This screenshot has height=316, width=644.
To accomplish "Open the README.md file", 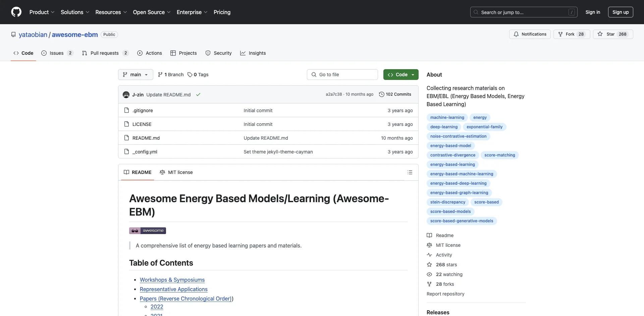I will tap(146, 138).
